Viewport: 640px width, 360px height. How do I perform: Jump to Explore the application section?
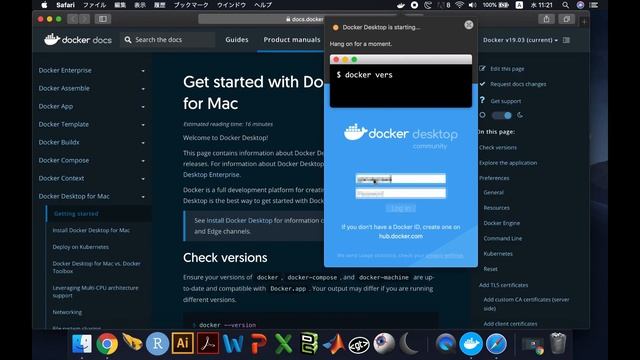[508, 162]
